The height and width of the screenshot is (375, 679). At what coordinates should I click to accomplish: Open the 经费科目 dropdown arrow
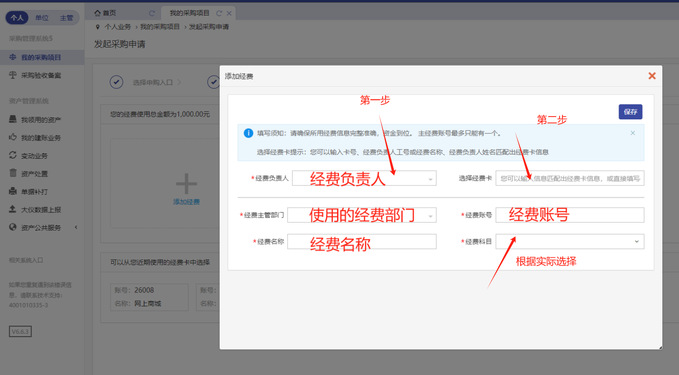coord(637,242)
